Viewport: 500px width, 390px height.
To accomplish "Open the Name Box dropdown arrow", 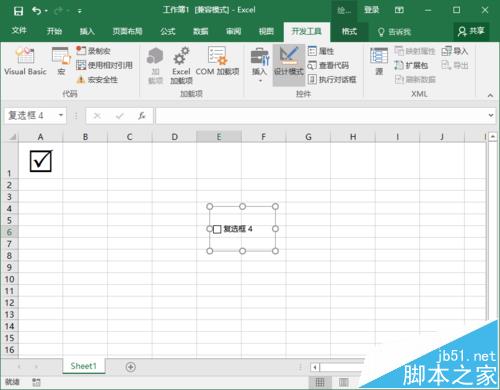I will [x=61, y=115].
